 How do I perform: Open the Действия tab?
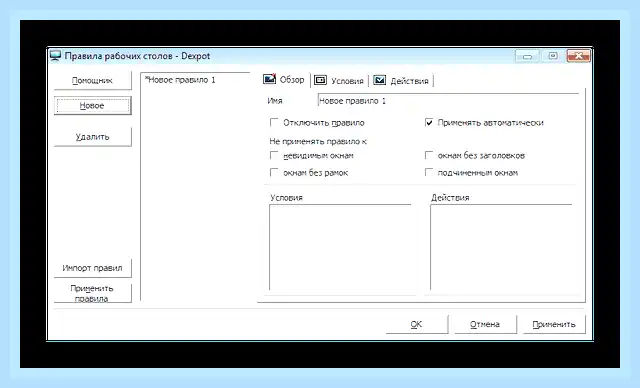coord(401,80)
